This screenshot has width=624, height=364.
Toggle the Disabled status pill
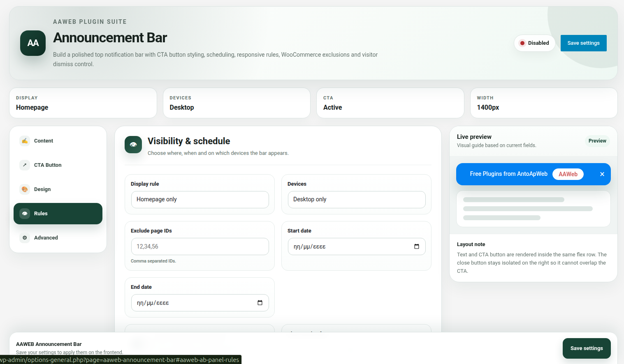pos(535,43)
